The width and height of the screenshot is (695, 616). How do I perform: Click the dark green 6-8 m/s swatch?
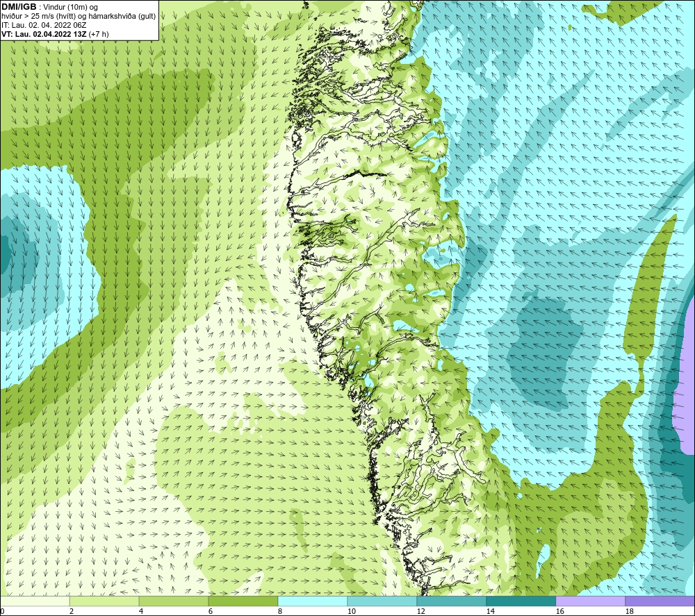click(x=243, y=601)
